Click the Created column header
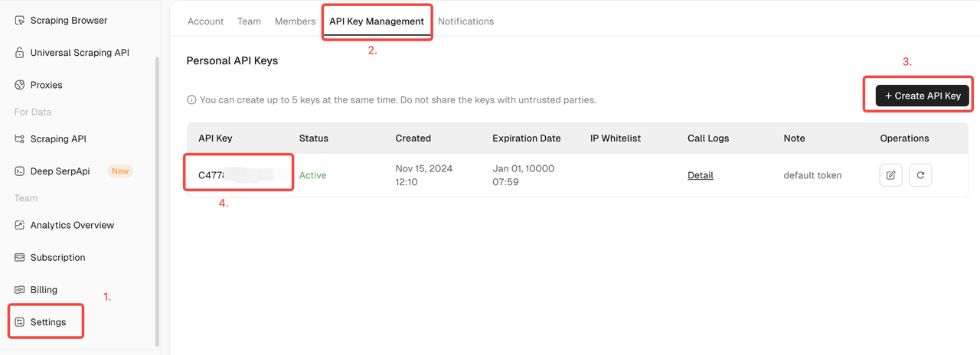The height and width of the screenshot is (355, 980). 413,138
